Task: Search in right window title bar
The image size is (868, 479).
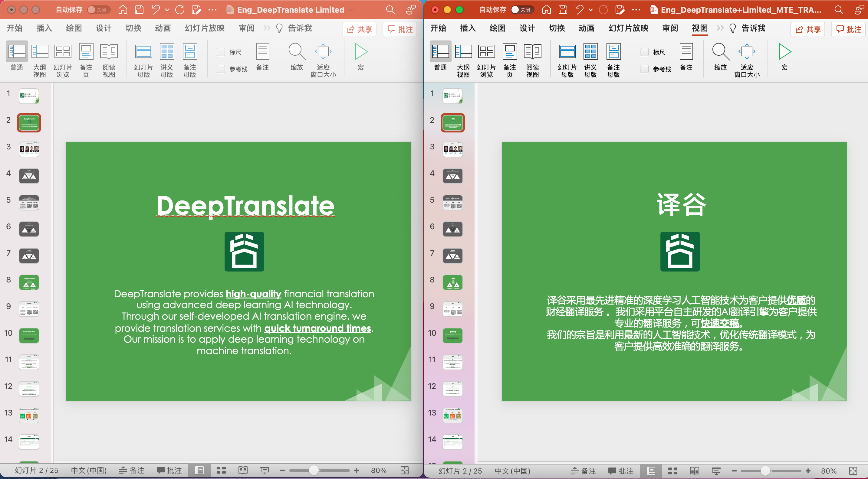Action: (839, 9)
